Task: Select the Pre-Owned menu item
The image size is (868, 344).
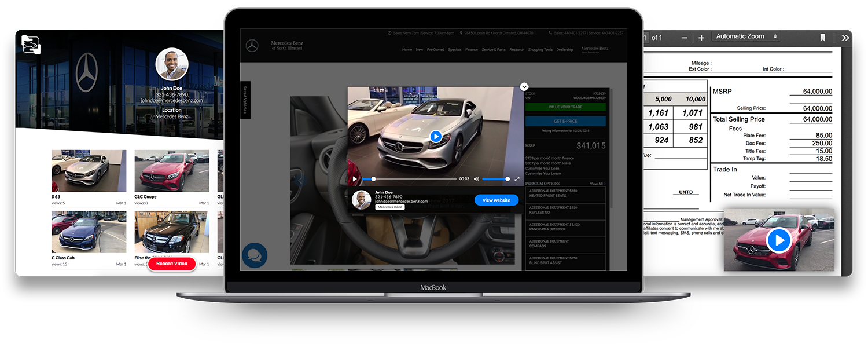Action: pyautogui.click(x=436, y=50)
